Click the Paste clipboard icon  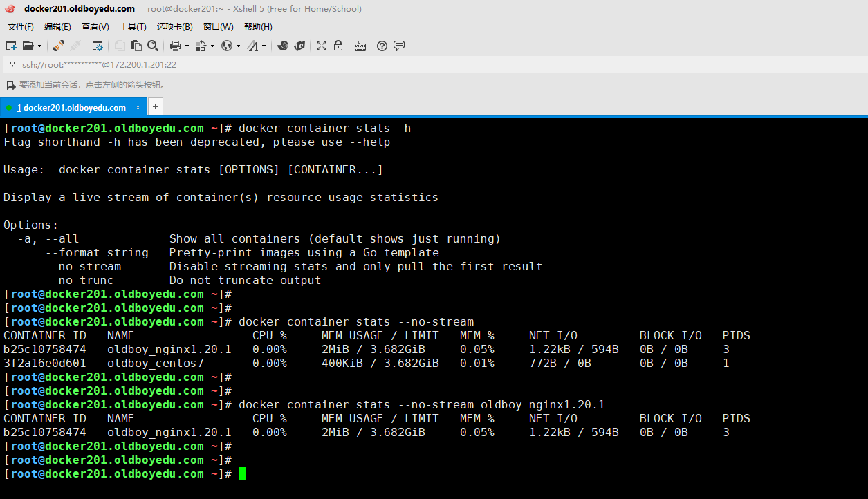tap(136, 46)
